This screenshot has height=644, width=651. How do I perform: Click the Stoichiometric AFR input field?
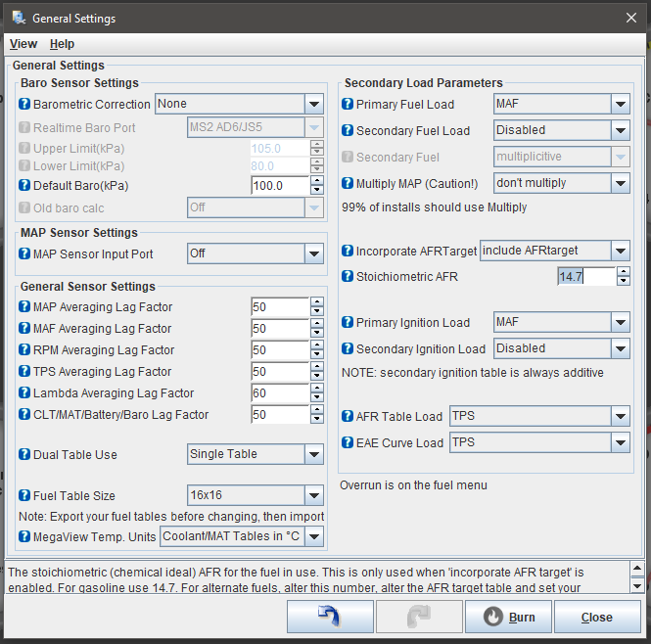[586, 276]
